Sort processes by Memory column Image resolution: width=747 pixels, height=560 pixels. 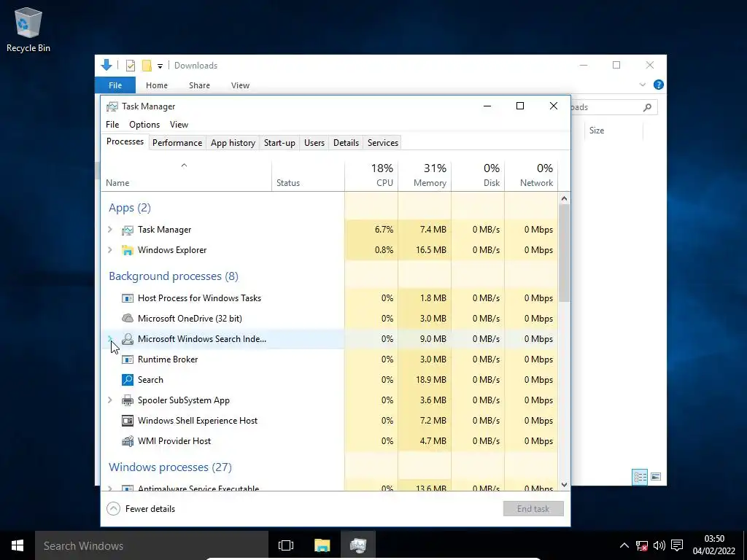425,176
